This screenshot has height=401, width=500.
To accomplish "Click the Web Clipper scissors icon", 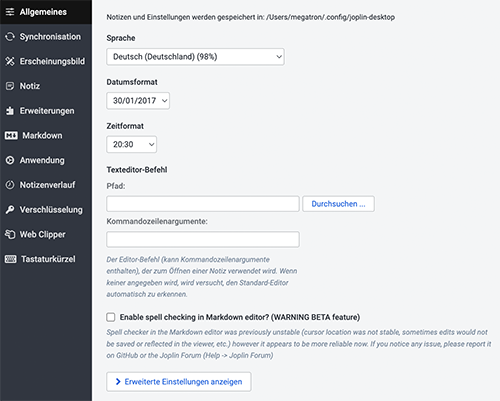I will (10, 234).
